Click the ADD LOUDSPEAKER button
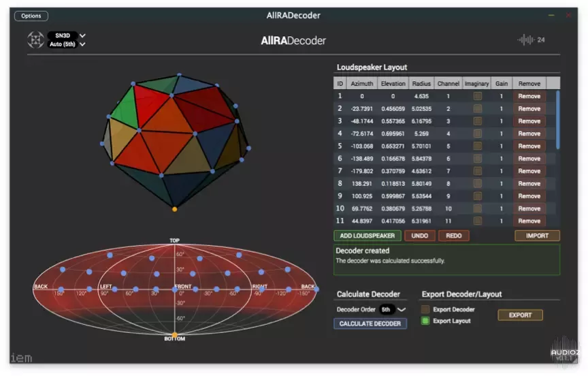The image size is (588, 376). 367,236
